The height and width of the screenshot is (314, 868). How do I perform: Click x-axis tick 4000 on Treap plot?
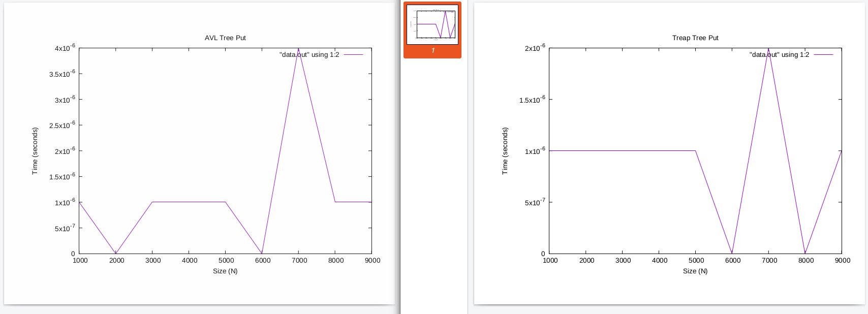[x=660, y=261]
